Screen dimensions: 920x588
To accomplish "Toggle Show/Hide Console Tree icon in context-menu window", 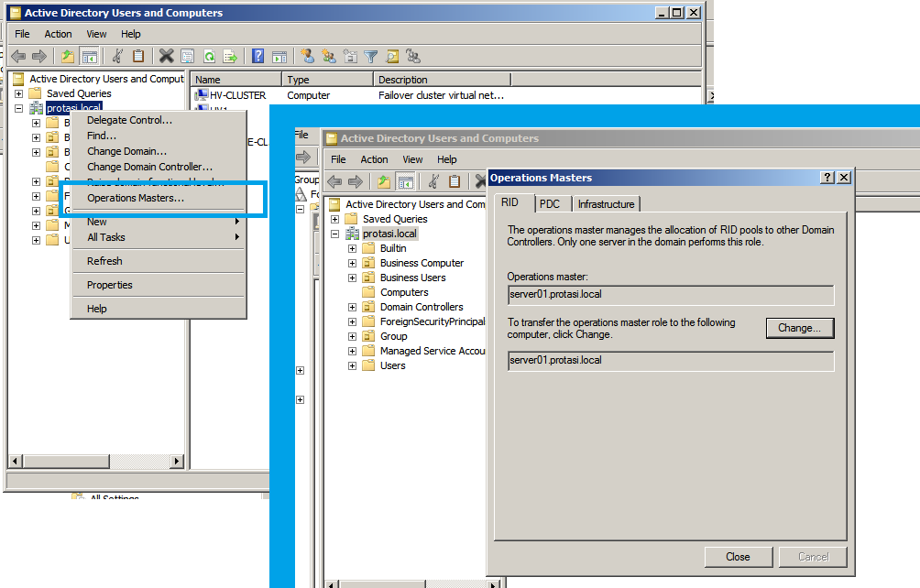I will (x=89, y=56).
